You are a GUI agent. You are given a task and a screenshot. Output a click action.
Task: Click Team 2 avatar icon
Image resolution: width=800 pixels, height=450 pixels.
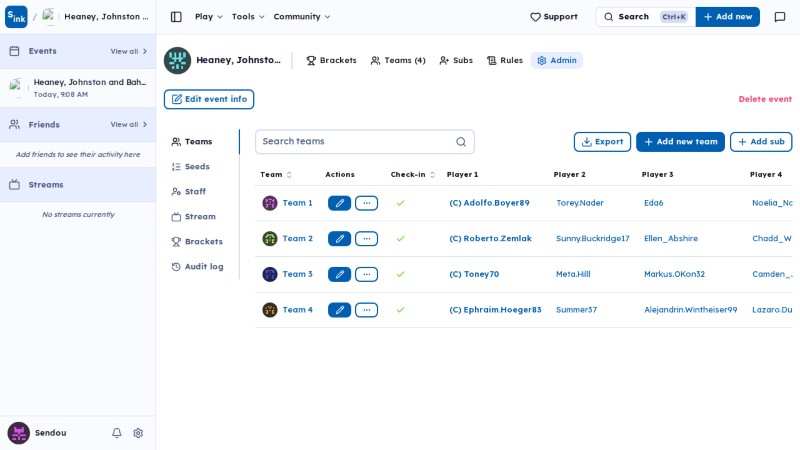click(x=269, y=239)
